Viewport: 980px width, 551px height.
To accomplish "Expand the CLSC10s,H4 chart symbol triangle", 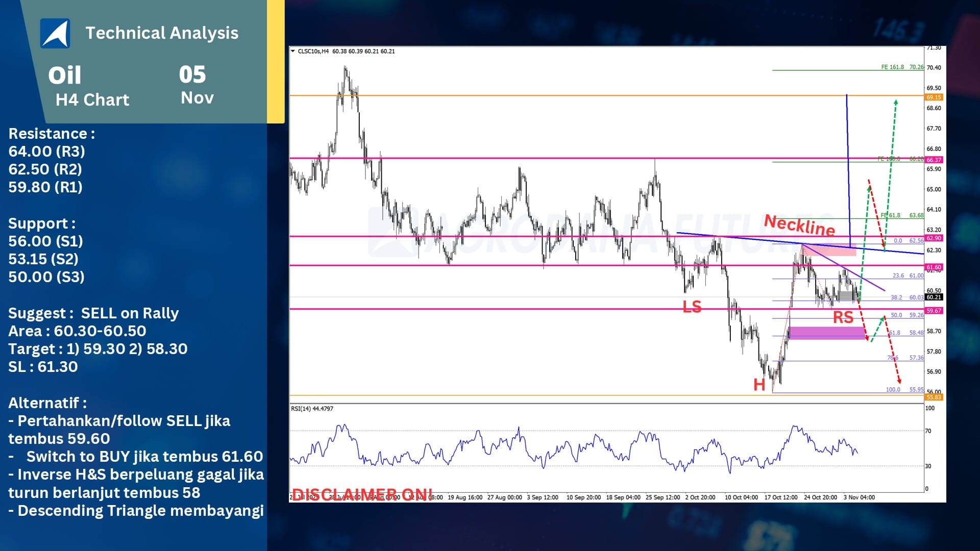I will [292, 51].
